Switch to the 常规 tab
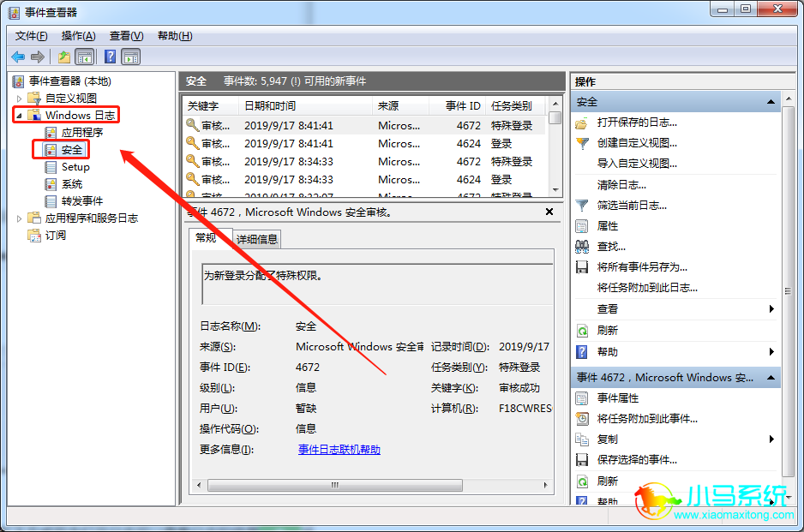 206,238
